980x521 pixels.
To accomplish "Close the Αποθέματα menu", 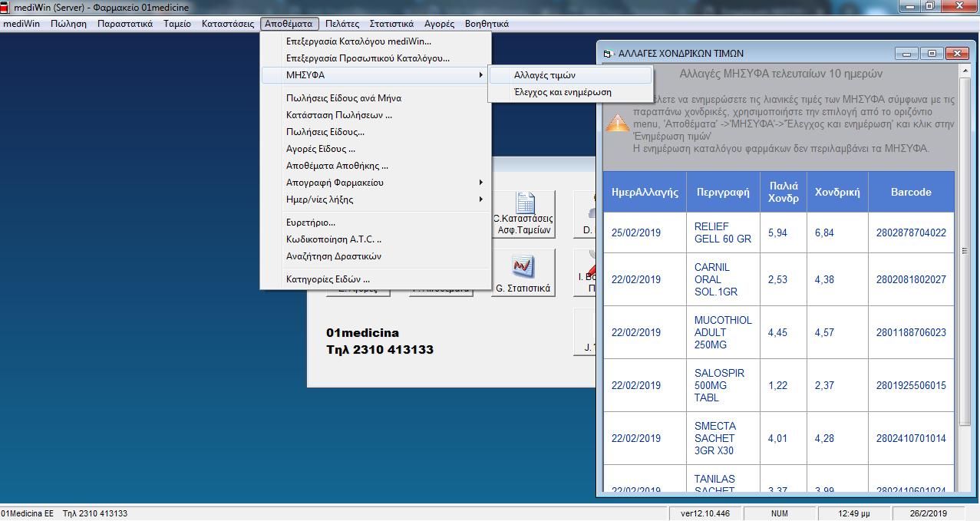I will pyautogui.click(x=289, y=24).
